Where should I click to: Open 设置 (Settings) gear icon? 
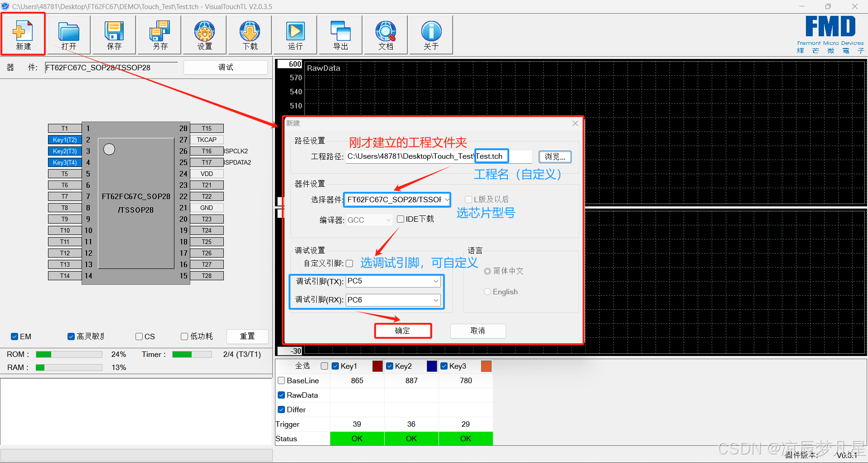[x=205, y=34]
